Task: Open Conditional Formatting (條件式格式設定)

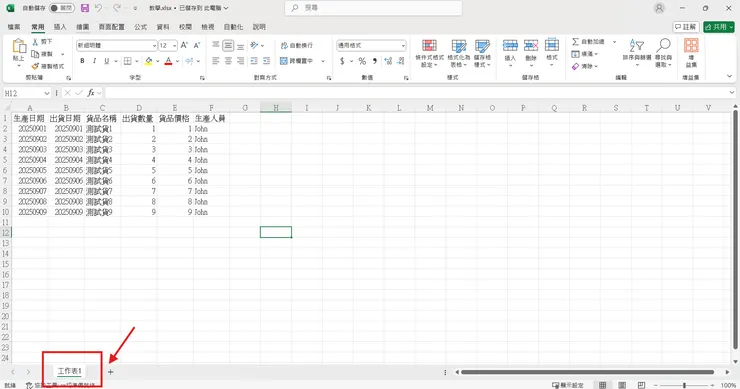Action: [429, 53]
